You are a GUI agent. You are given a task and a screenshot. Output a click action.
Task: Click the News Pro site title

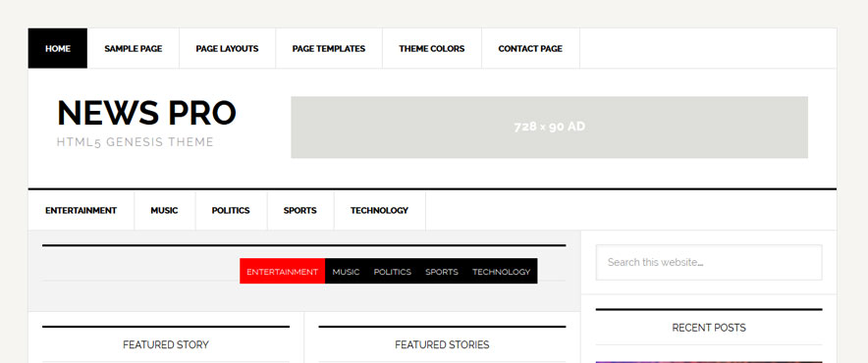tap(146, 112)
